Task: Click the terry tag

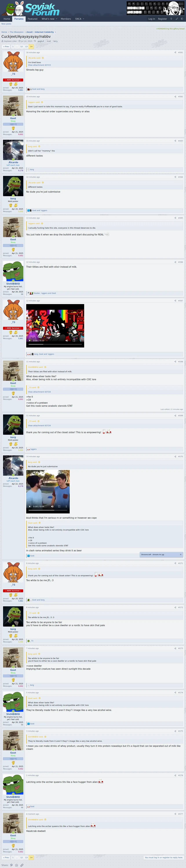Action: [x=55, y=41]
